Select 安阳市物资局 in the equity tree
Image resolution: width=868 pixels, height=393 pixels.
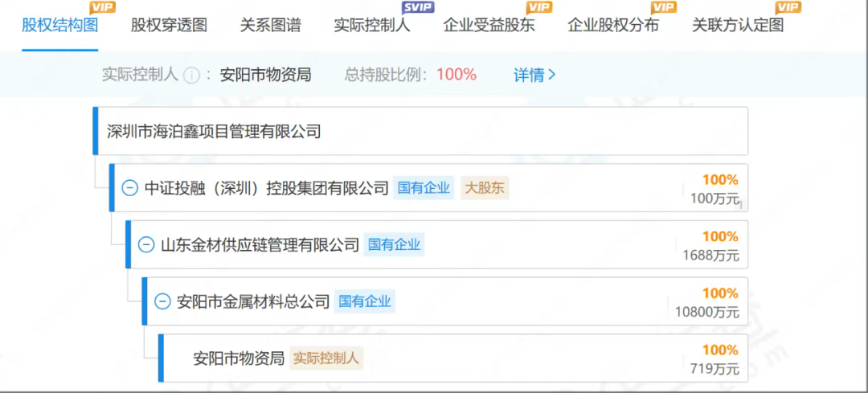point(239,358)
